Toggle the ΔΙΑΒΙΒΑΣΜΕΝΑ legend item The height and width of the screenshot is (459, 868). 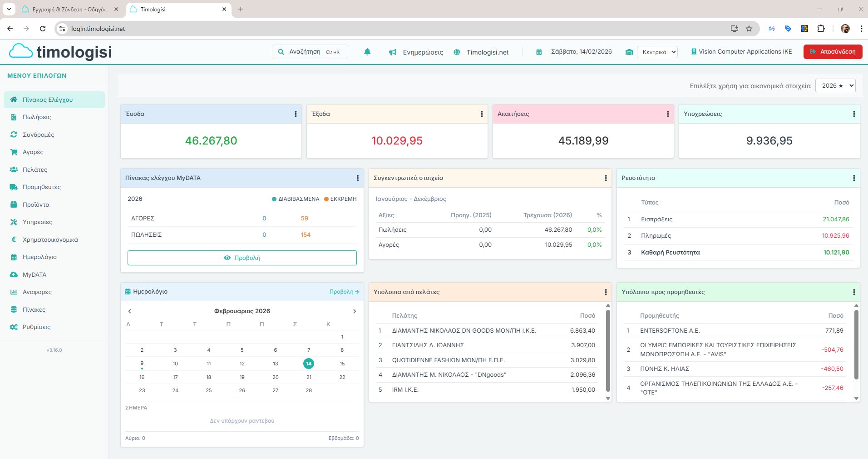tap(296, 199)
